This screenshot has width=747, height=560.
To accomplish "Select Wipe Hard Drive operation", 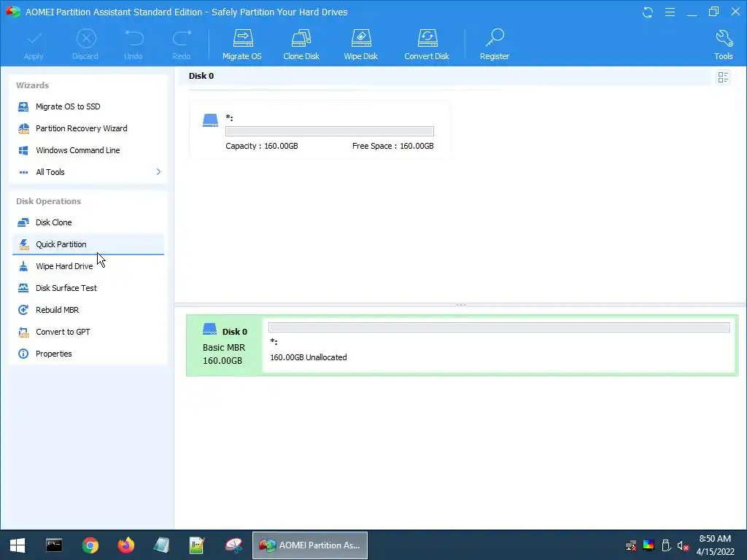I will (x=88, y=266).
